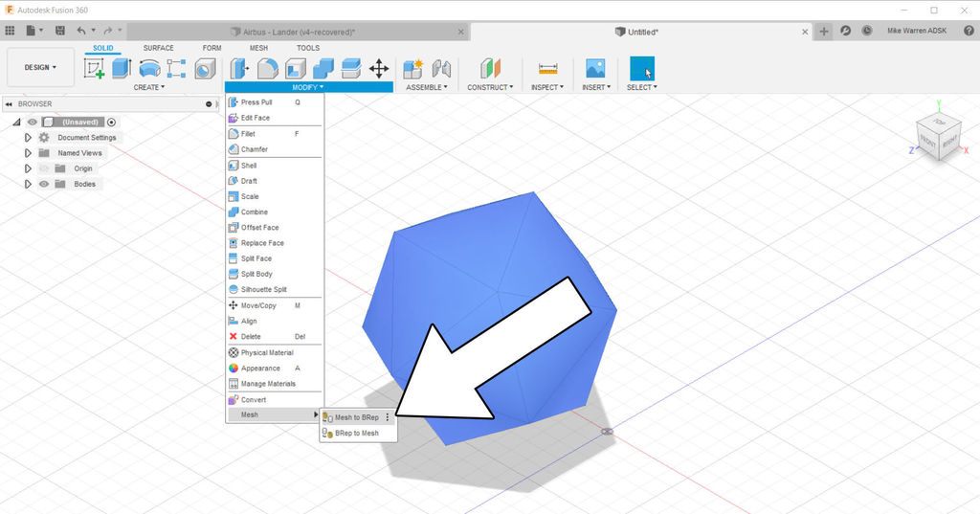
Task: Choose Convert in Modify menu
Action: pos(275,399)
